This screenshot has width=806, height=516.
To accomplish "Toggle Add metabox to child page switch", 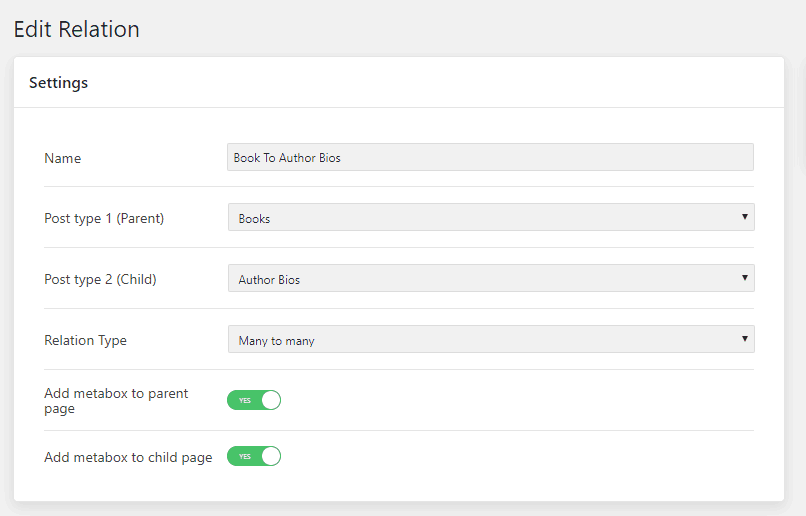I will click(x=254, y=456).
